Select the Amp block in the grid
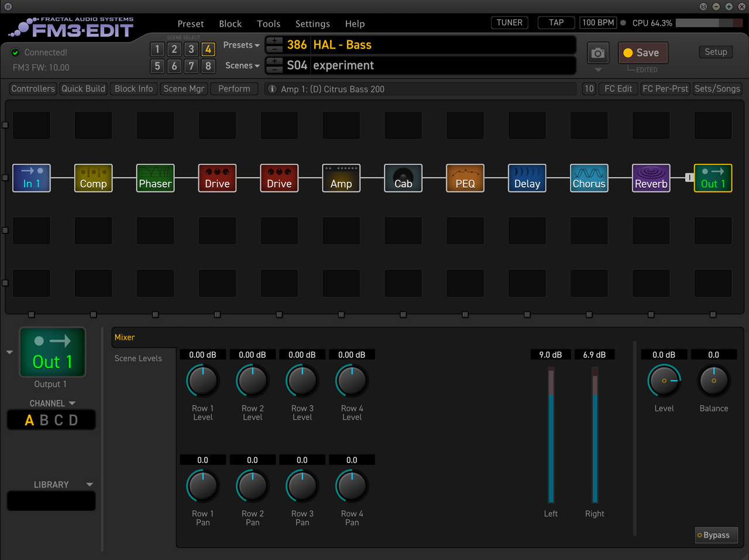Image resolution: width=749 pixels, height=560 pixels. point(341,178)
